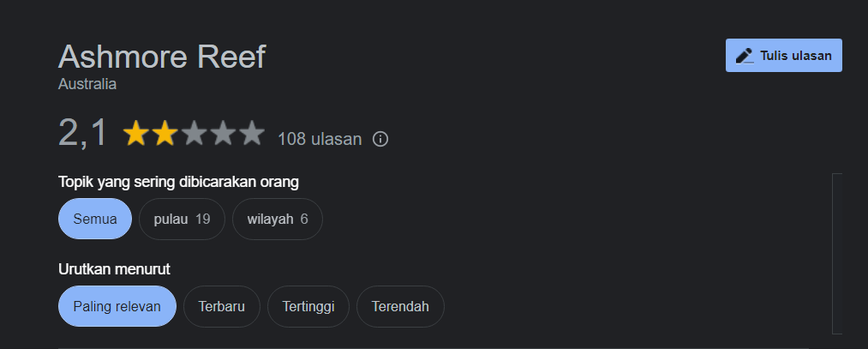Click the Australia location subtitle

[x=87, y=85]
